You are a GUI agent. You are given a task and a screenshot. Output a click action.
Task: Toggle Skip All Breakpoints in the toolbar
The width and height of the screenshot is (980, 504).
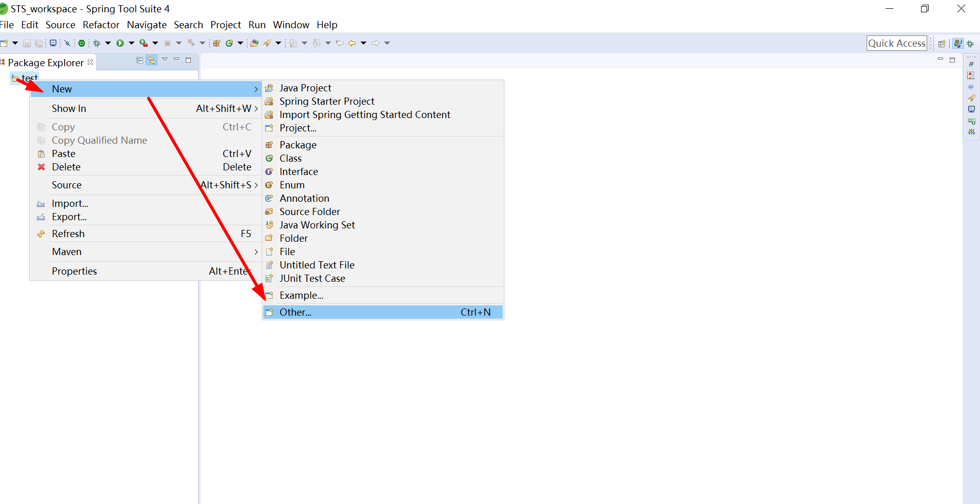pyautogui.click(x=67, y=44)
